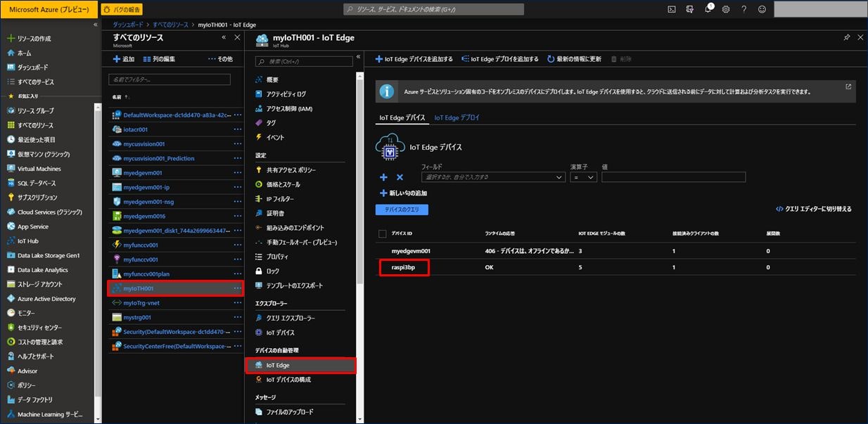This screenshot has width=868, height=424.
Task: Select myfunccv001plan resource
Action: point(146,274)
